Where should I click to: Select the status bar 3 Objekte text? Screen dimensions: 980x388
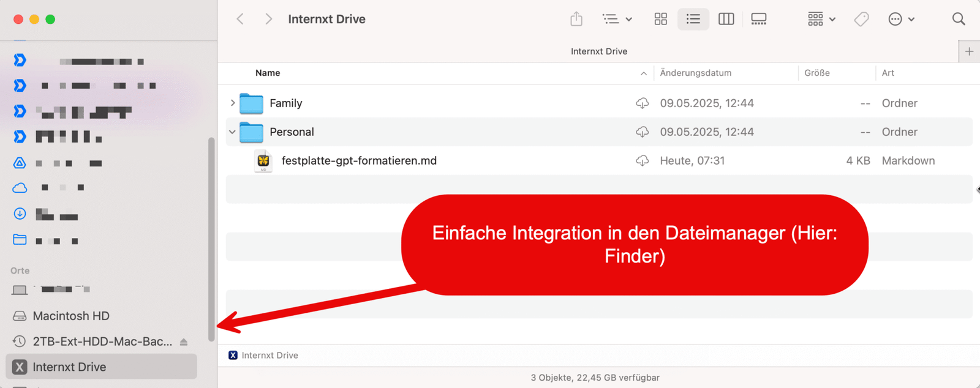[x=595, y=378]
